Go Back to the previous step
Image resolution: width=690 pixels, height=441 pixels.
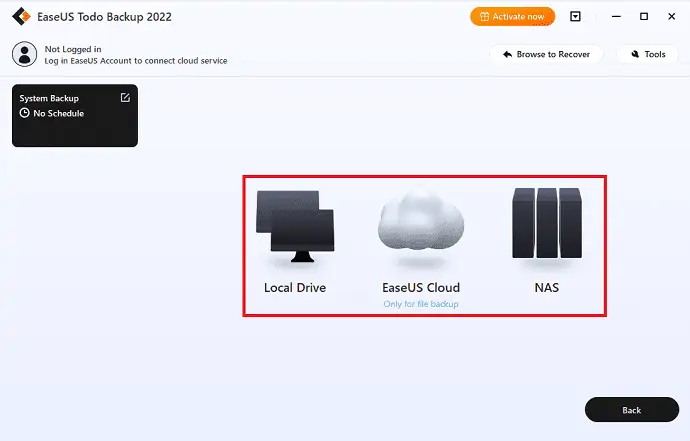(631, 410)
